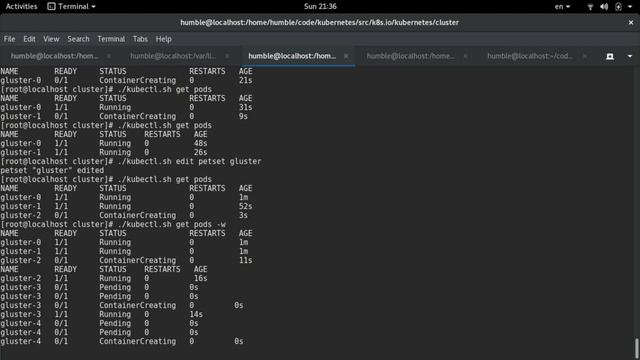Switch to the first humble@localhost:/hom... tab
The width and height of the screenshot is (640, 360).
tap(55, 56)
